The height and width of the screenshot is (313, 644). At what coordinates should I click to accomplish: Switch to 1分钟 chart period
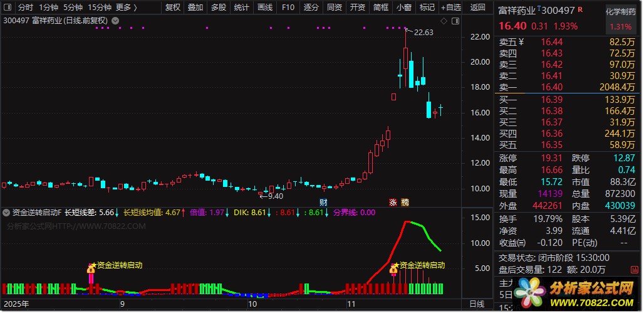[48, 7]
